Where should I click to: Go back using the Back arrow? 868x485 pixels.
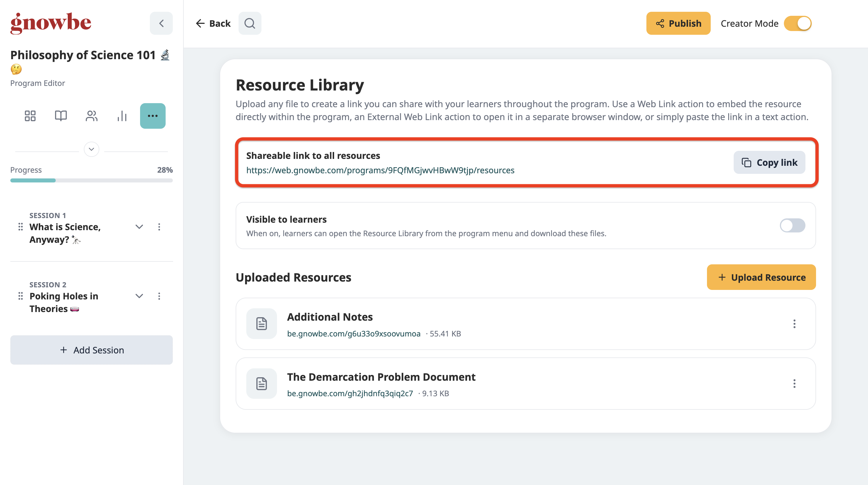pos(213,23)
